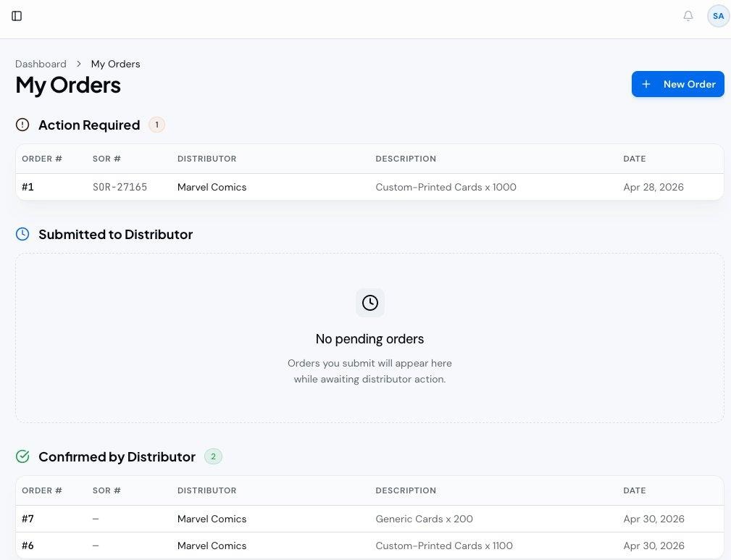Click the Confirmed by Distributor heading

coord(117,456)
